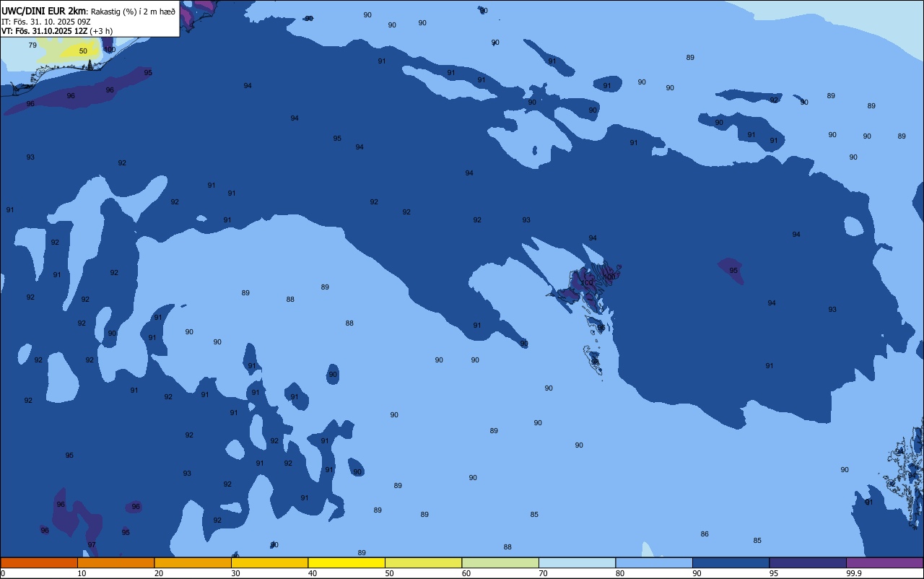Click the '95' legend tick label on color bar
Screen dimensions: 924x579
point(774,573)
